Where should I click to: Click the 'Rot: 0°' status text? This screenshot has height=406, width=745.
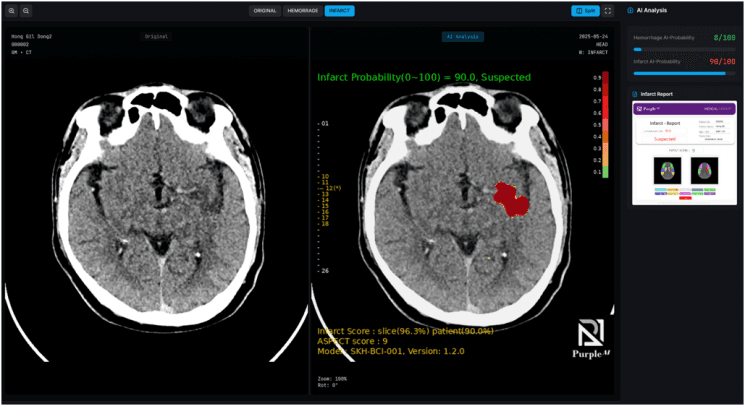(x=327, y=385)
